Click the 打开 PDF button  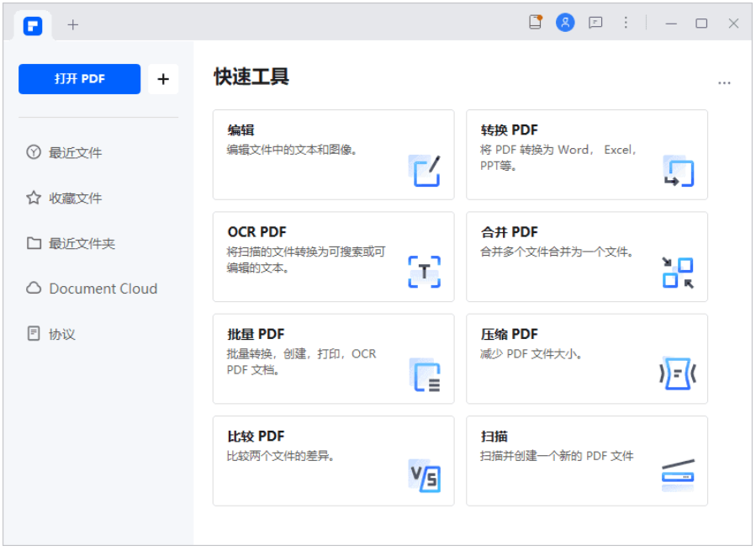(x=79, y=78)
